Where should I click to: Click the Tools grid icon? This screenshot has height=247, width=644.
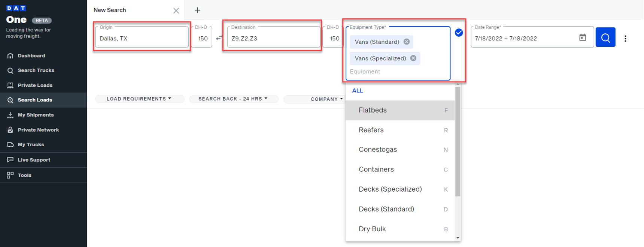click(x=10, y=175)
